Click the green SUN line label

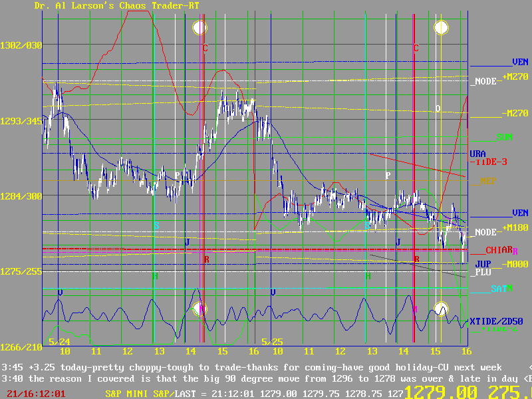[x=503, y=138]
